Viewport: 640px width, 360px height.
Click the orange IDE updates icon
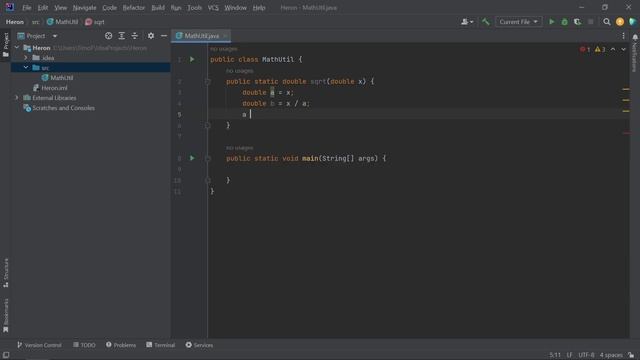point(620,22)
